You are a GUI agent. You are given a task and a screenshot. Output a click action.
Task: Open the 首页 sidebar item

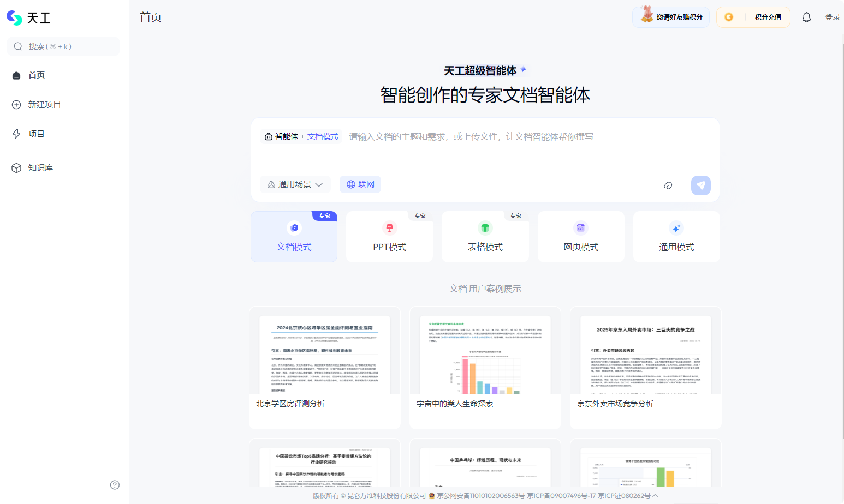pos(63,75)
